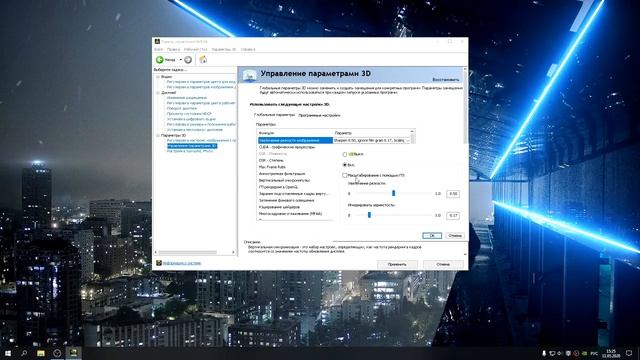Click the Применить button
The image size is (640, 360).
pos(397,264)
